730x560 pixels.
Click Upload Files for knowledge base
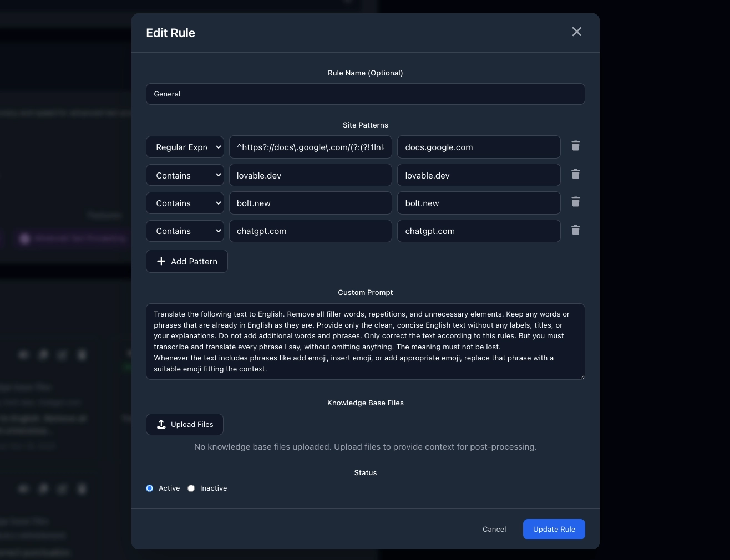pyautogui.click(x=185, y=425)
